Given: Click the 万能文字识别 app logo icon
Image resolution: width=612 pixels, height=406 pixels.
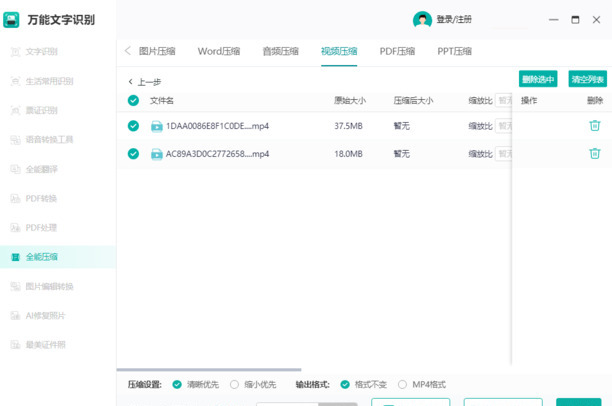Looking at the screenshot, I should point(11,20).
